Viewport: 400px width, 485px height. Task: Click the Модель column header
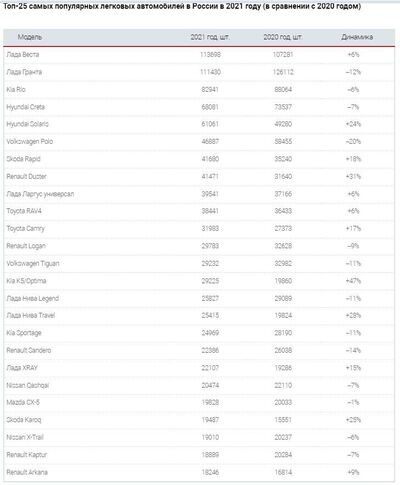coord(30,37)
